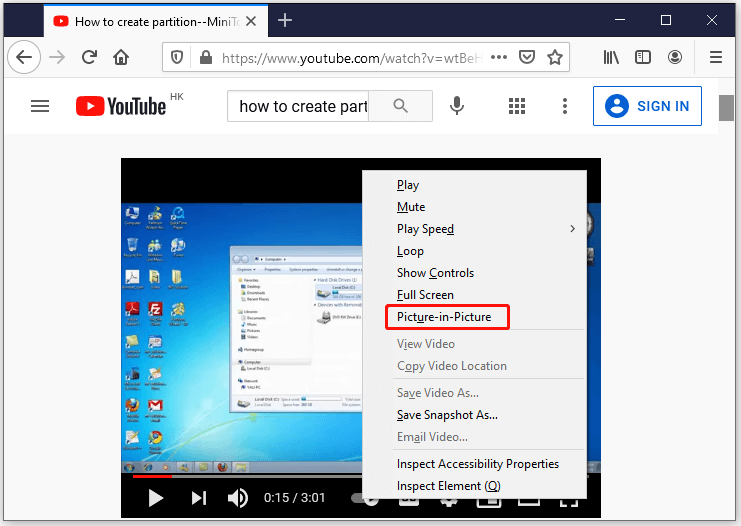741x526 pixels.
Task: Save page to Pocket
Action: 526,58
